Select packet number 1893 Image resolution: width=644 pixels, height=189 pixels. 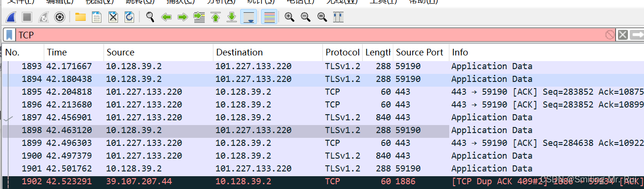pyautogui.click(x=323, y=66)
